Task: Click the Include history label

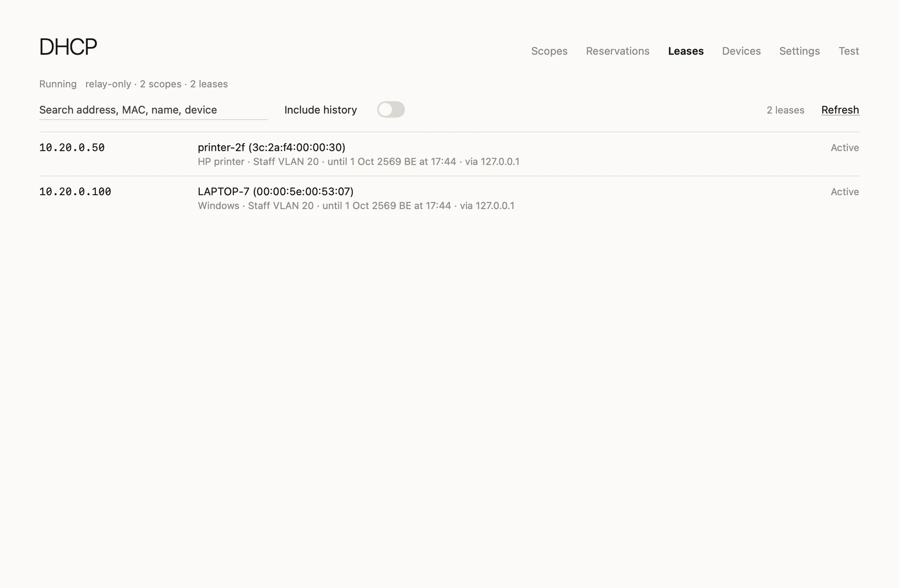Action: (x=321, y=110)
